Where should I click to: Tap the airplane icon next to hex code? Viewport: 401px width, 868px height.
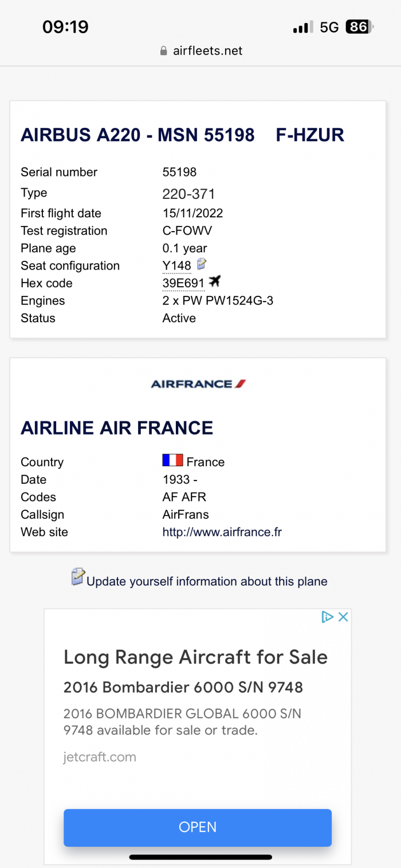coord(215,281)
